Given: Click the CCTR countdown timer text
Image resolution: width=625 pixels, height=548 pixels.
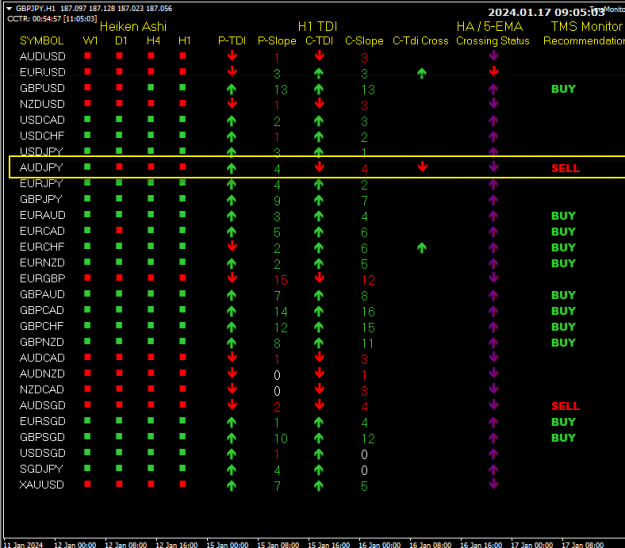Looking at the screenshot, I should coord(52,19).
